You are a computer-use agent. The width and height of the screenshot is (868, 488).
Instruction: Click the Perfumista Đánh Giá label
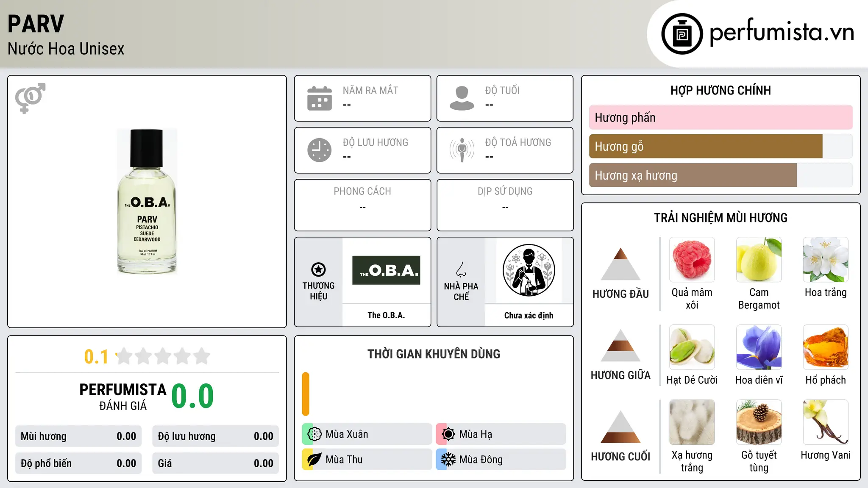click(123, 396)
